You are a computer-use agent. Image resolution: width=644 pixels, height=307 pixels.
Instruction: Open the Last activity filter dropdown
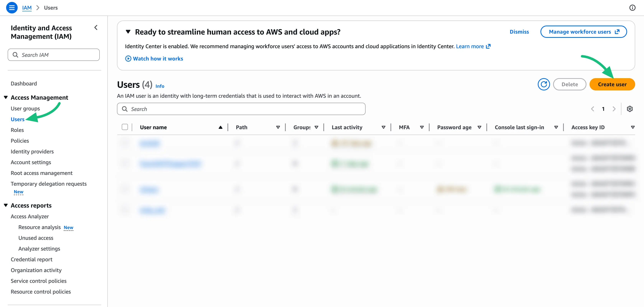(x=383, y=127)
